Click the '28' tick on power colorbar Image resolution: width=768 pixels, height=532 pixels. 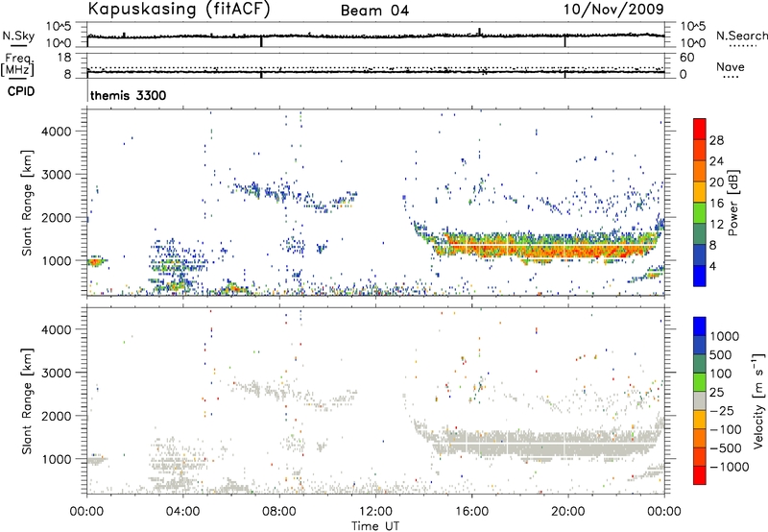pos(716,140)
